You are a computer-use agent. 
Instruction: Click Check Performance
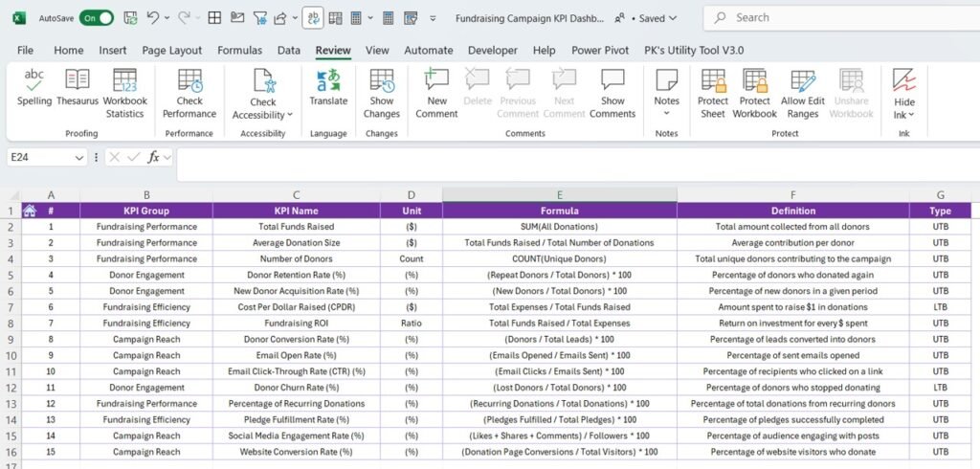click(x=189, y=94)
